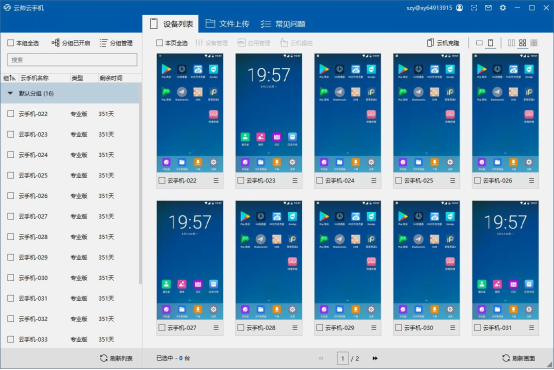Open menu icon for 云手机-026 card
The height and width of the screenshot is (370, 554).
531,181
